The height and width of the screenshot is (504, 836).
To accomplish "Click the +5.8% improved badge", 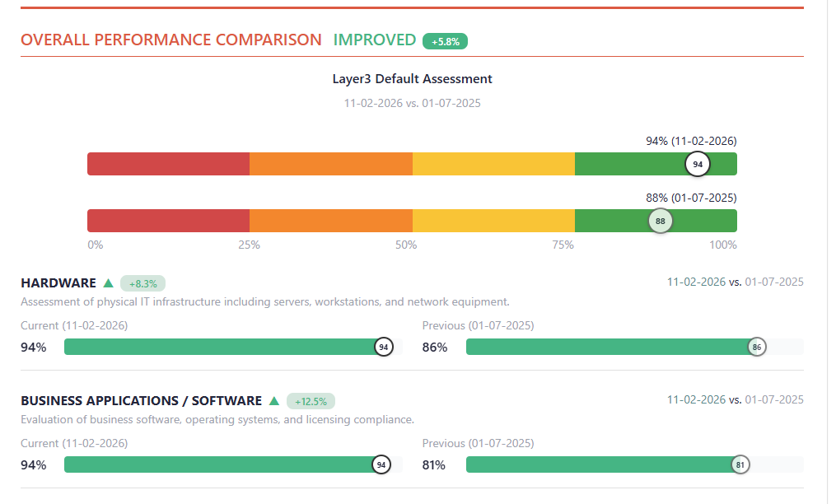I will (x=445, y=41).
